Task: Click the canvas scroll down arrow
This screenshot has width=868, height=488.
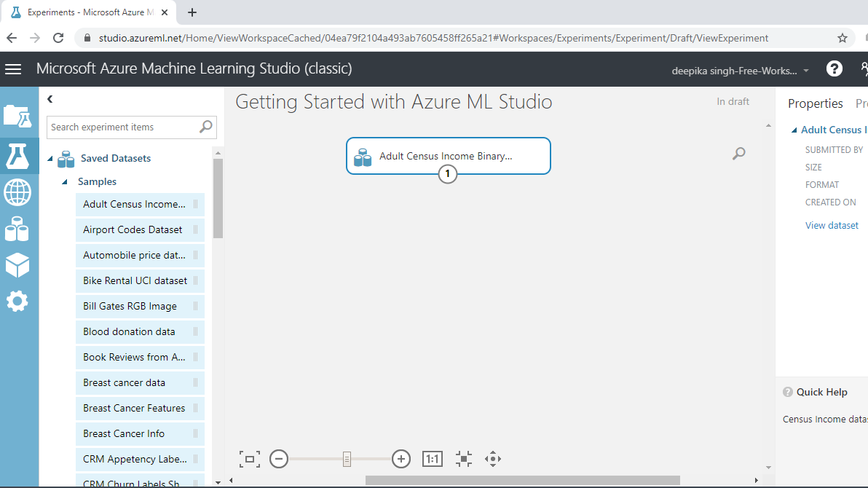Action: [x=768, y=468]
